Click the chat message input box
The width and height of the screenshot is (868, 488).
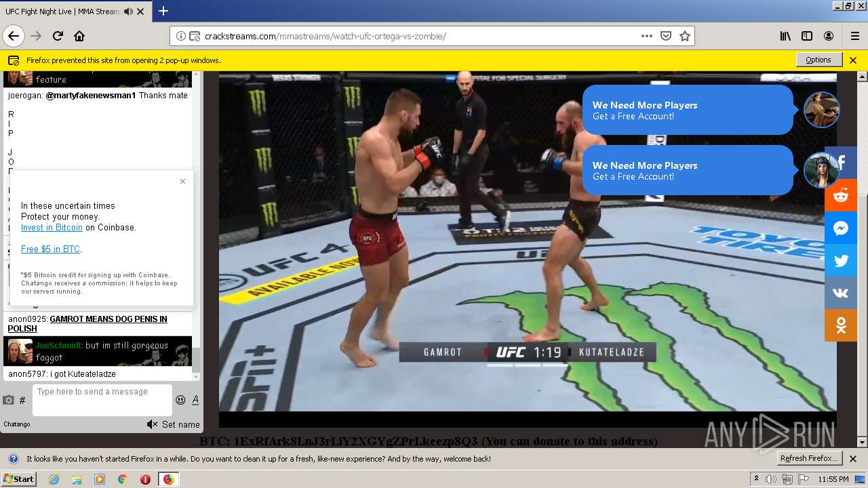tap(102, 400)
